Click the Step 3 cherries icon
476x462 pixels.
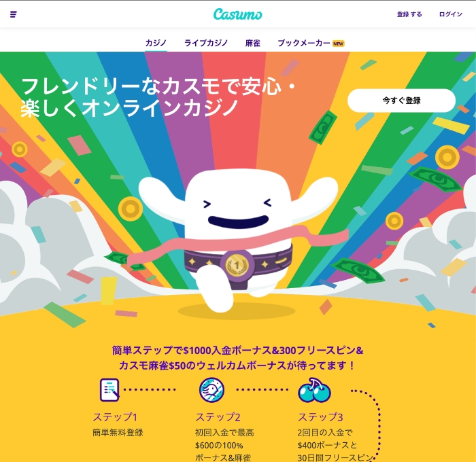tap(314, 390)
